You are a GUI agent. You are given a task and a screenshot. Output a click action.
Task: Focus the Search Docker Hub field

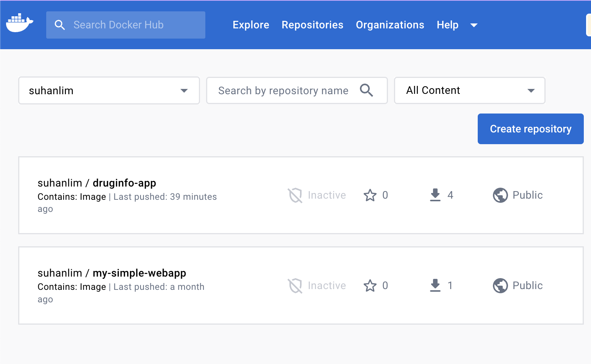point(126,25)
